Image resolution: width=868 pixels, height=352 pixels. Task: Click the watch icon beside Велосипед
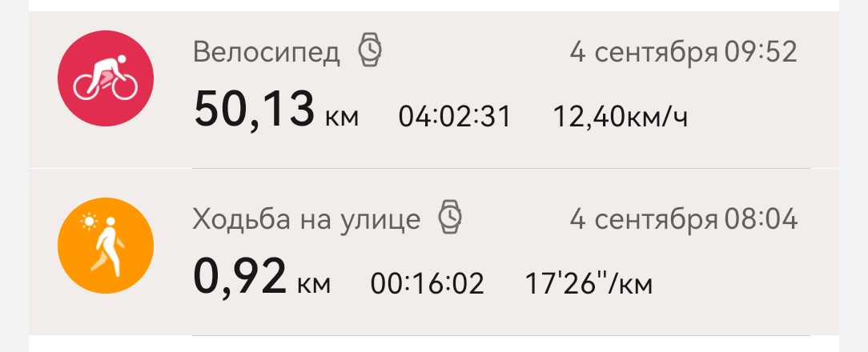click(370, 51)
